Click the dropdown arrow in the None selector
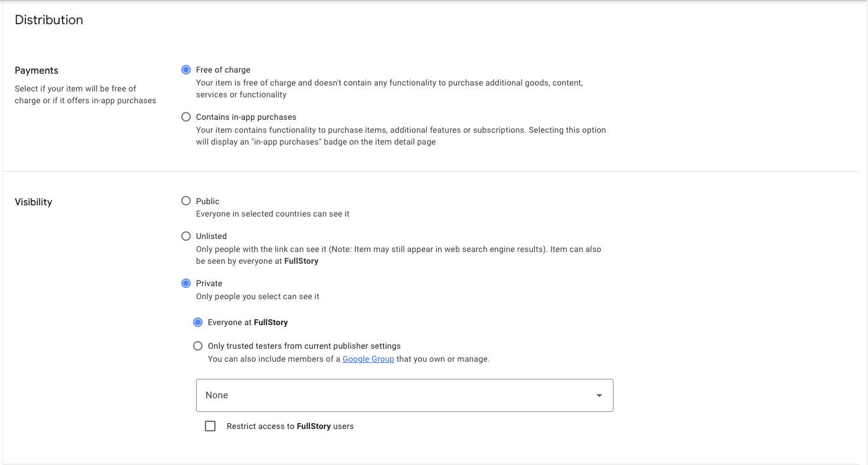The height and width of the screenshot is (465, 868). click(x=599, y=395)
